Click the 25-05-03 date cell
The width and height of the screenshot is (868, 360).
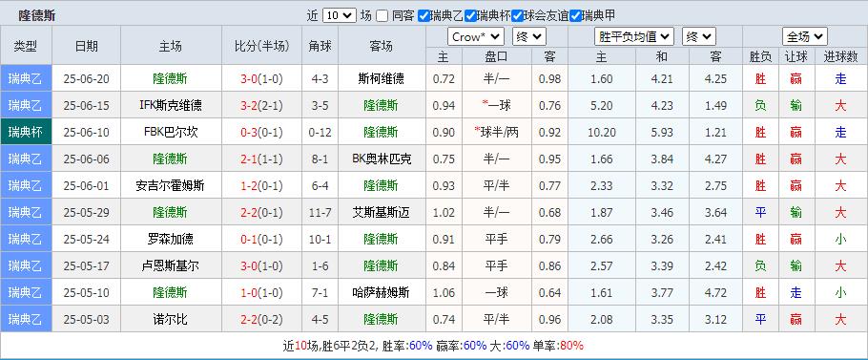[87, 319]
